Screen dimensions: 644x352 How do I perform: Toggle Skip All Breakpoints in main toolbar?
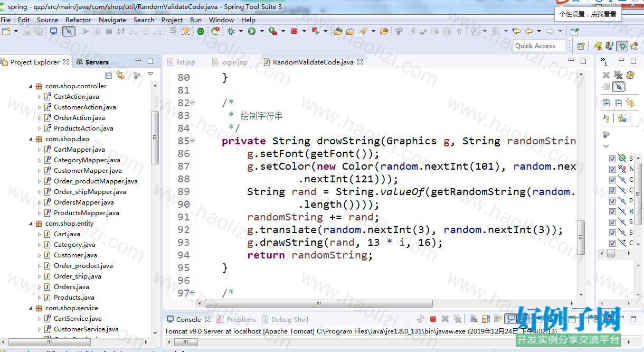pos(69,31)
